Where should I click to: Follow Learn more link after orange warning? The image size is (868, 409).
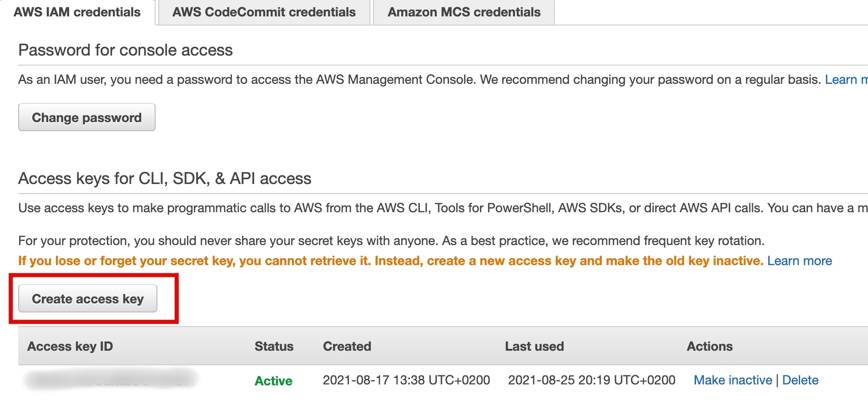[799, 261]
